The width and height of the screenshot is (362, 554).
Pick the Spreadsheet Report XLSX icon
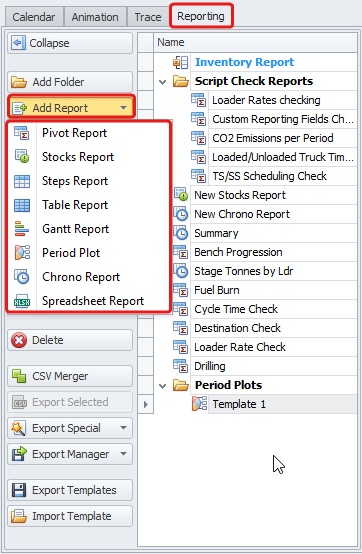(x=22, y=301)
